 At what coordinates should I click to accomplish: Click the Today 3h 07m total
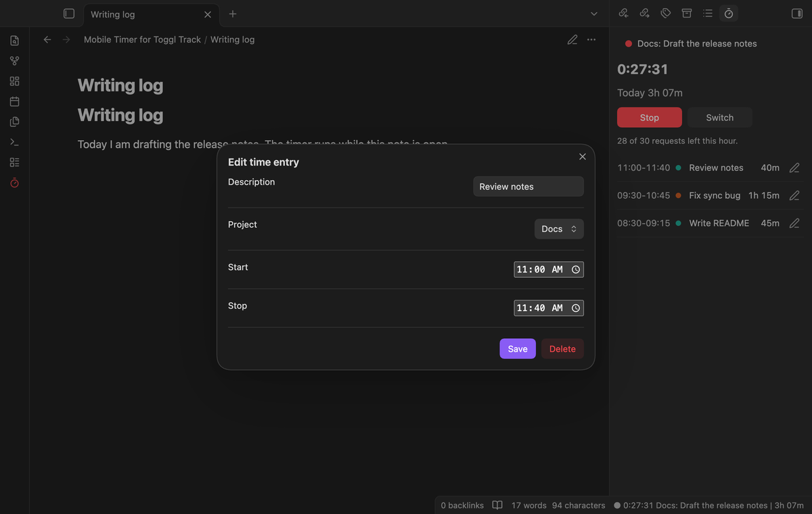650,93
